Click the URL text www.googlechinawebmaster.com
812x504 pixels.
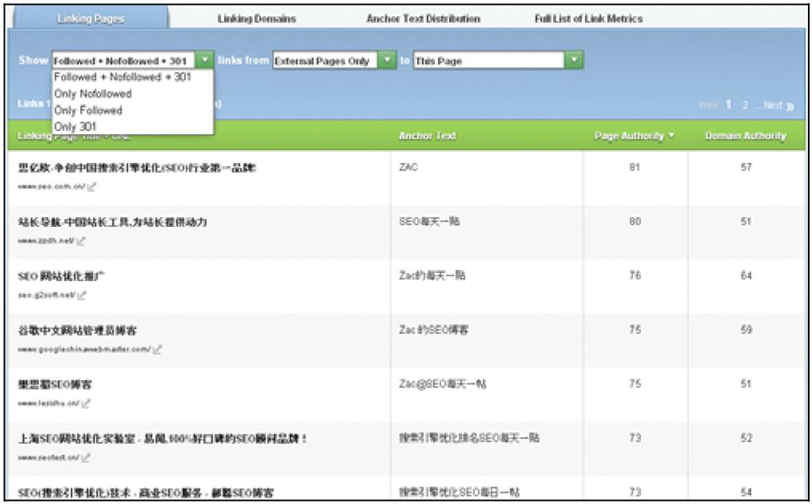point(84,350)
